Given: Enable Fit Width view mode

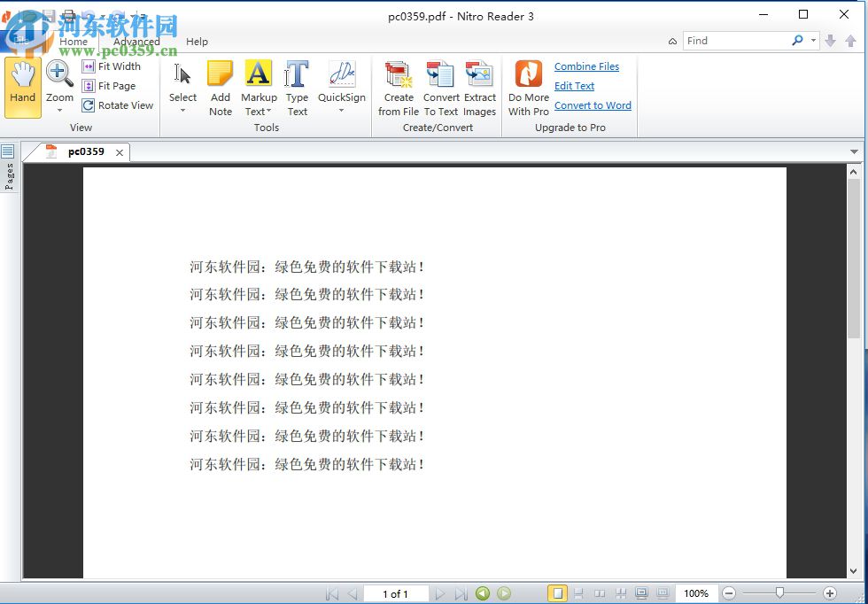Looking at the screenshot, I should tap(113, 66).
